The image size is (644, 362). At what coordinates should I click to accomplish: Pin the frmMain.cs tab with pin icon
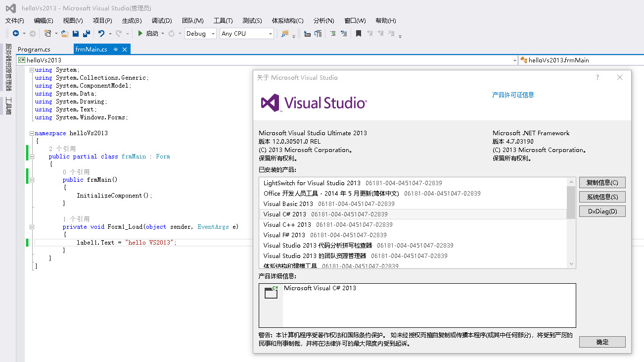(116, 50)
